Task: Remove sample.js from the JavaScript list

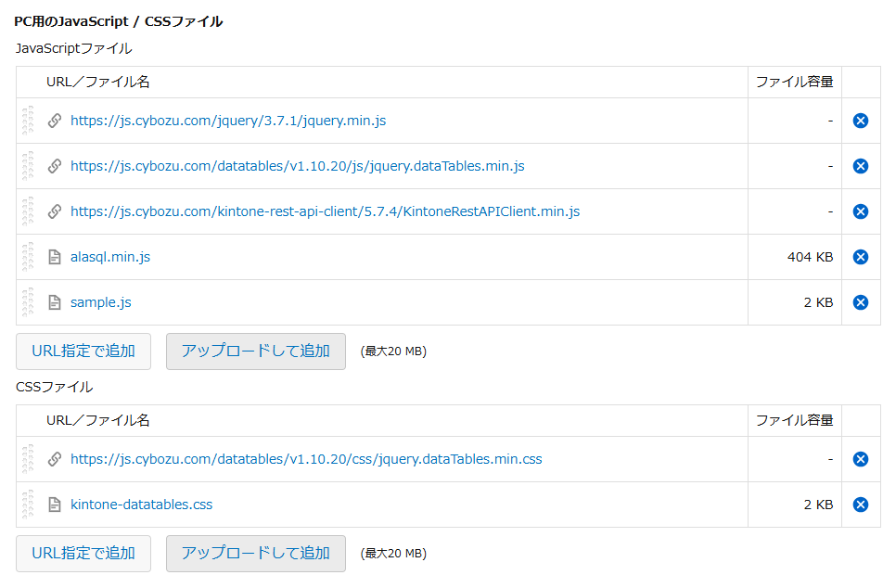Action: [x=861, y=301]
